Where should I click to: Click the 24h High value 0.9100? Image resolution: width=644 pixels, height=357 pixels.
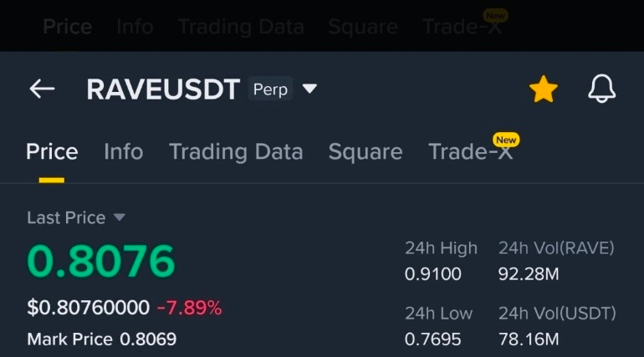tap(433, 274)
